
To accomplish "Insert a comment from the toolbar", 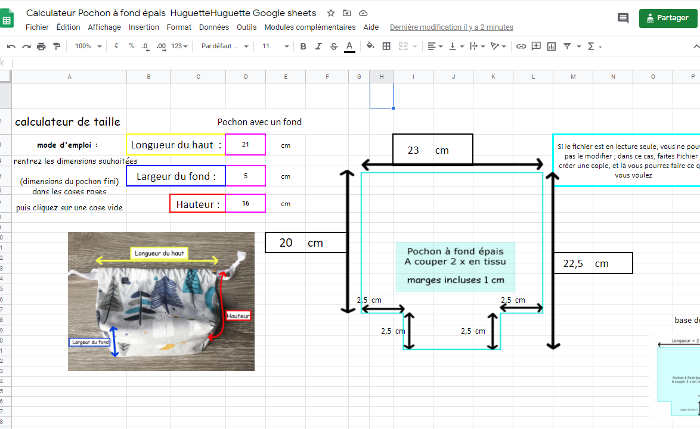I will click(536, 46).
